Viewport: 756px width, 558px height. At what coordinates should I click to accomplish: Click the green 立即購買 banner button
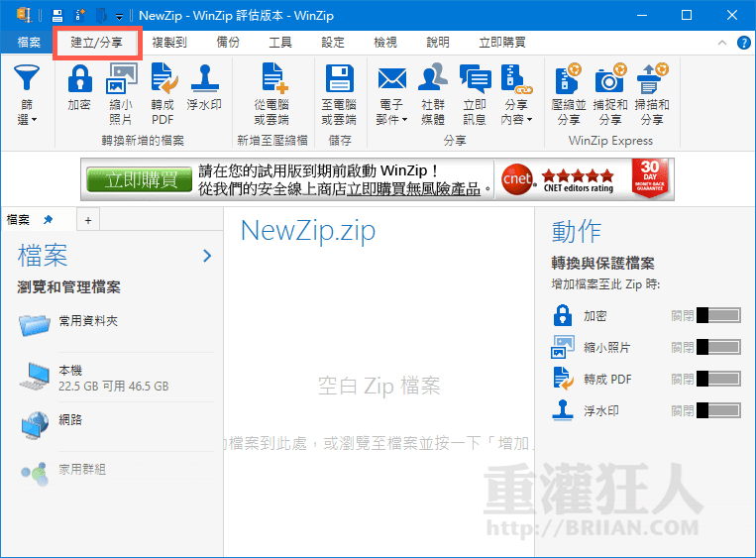[x=140, y=179]
